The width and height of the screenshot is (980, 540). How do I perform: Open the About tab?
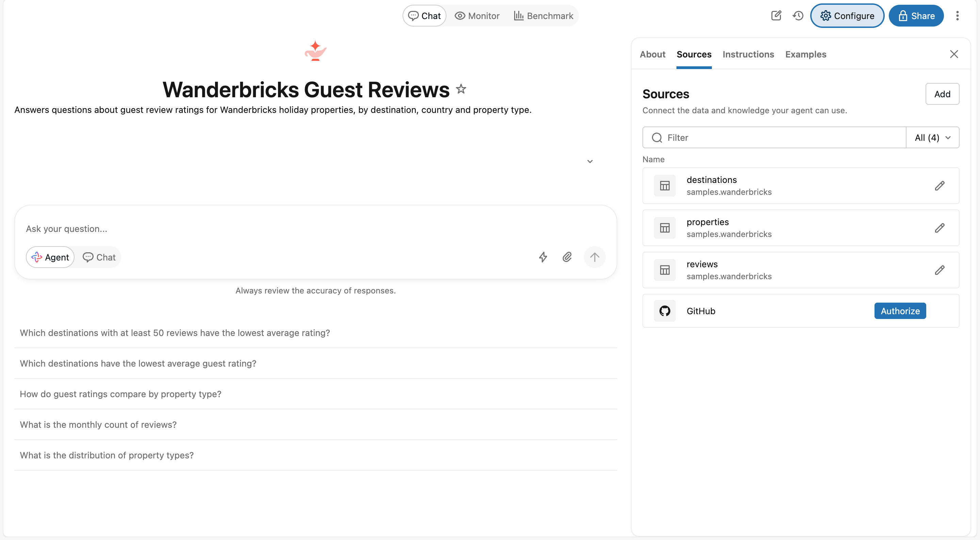pyautogui.click(x=652, y=54)
